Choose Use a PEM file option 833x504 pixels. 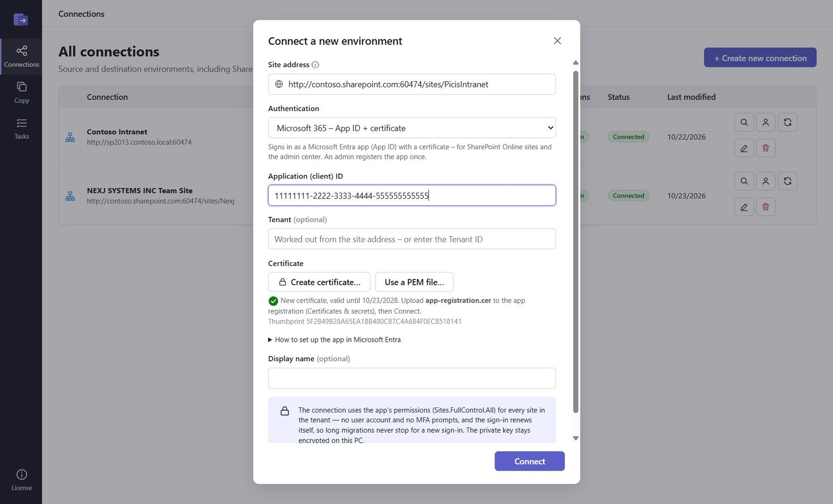point(414,282)
